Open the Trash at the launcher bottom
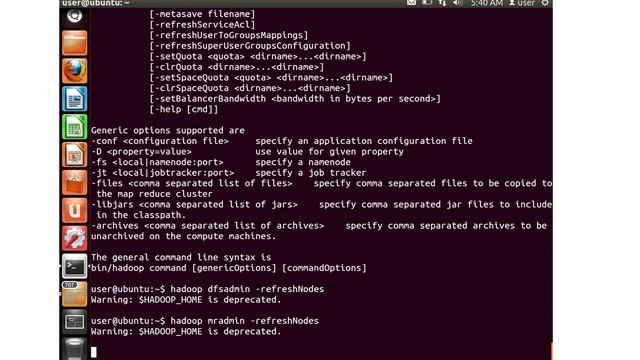 click(74, 349)
